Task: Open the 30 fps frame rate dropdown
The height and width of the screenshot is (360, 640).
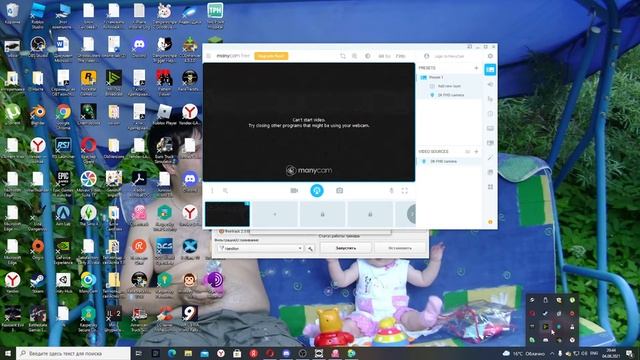Action: click(x=384, y=56)
